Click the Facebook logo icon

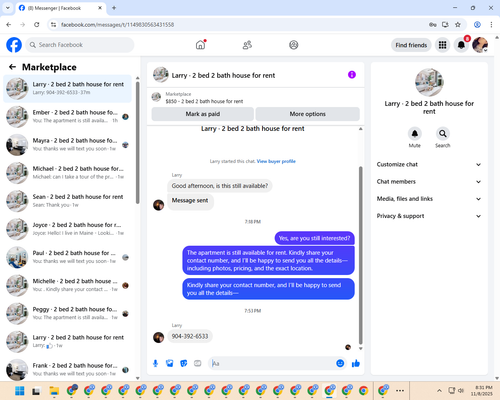click(x=14, y=45)
